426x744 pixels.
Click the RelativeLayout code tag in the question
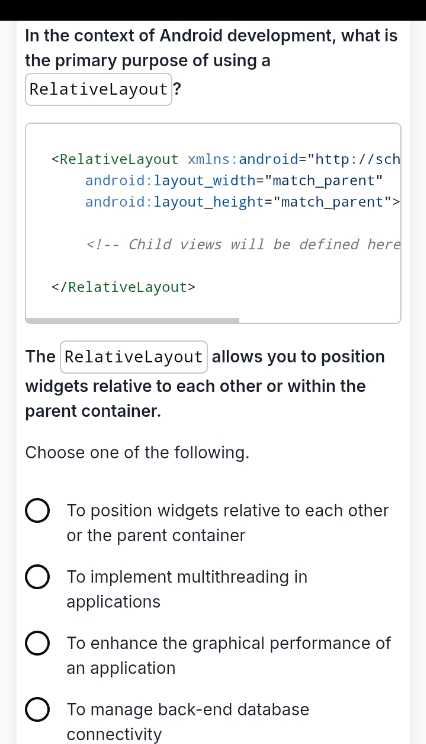click(98, 89)
